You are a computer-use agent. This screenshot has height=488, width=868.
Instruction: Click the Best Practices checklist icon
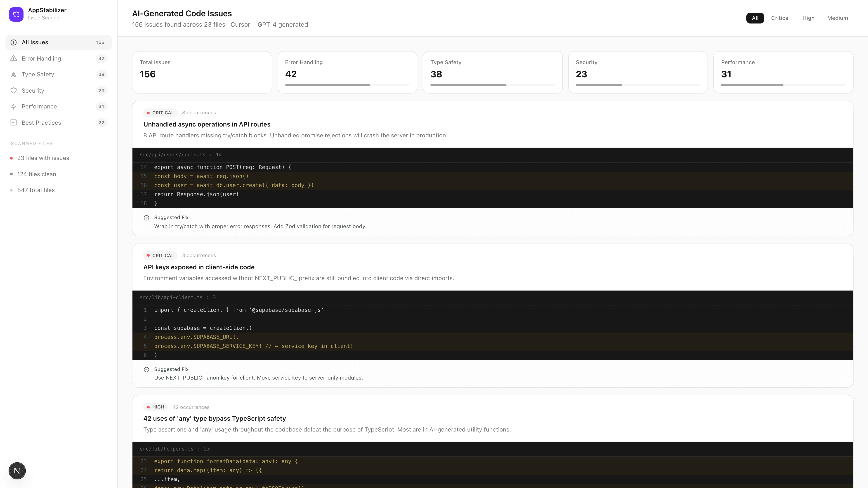click(14, 123)
